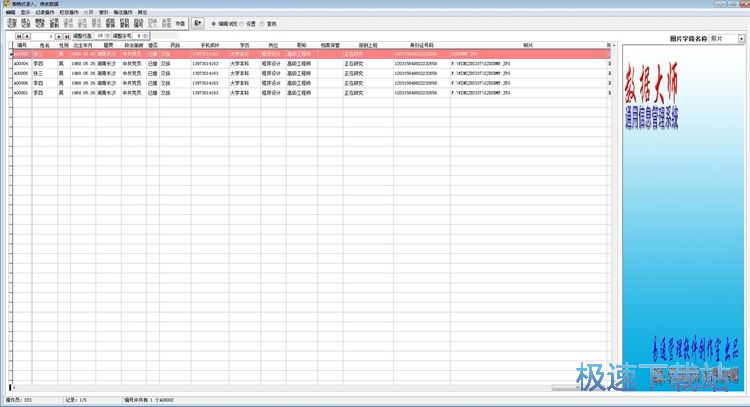Click the 照片 column header
Viewport: 750px width, 407px height.
point(528,45)
